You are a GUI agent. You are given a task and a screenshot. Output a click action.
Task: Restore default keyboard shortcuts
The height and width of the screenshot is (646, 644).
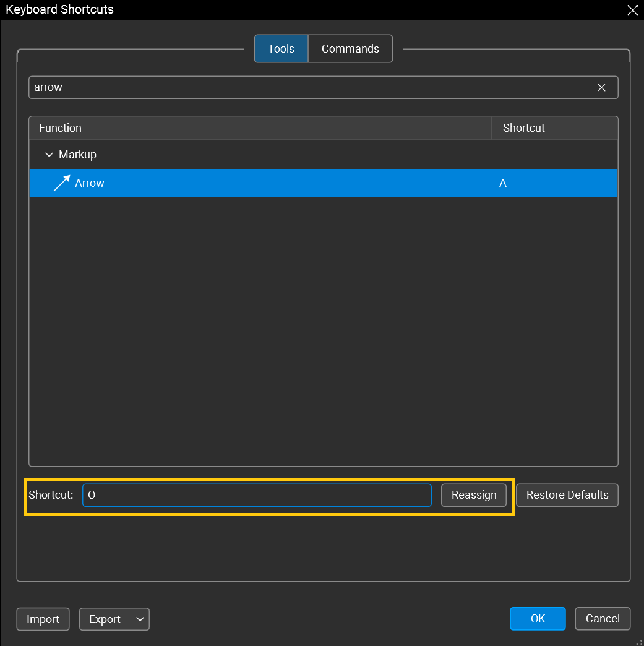pyautogui.click(x=567, y=495)
